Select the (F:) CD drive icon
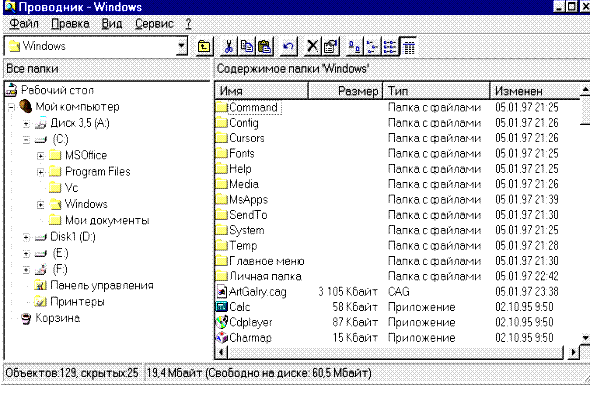590x394 pixels. (41, 269)
